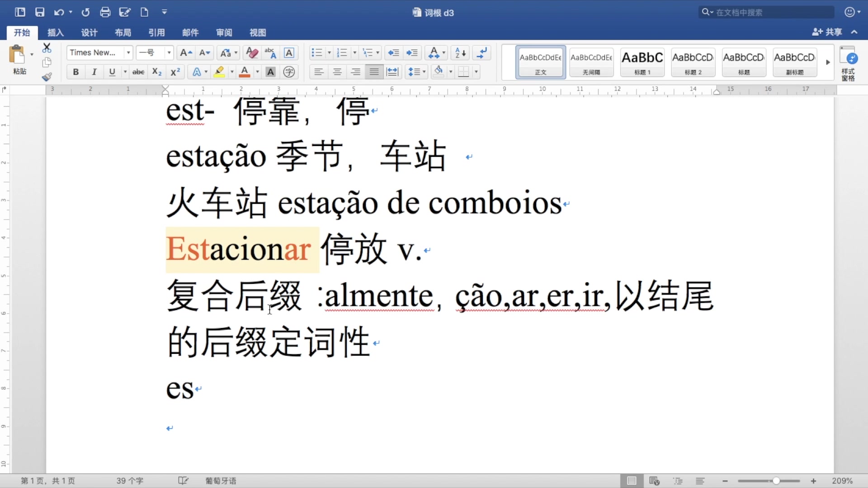
Task: Click the Increase Indent icon
Action: click(x=412, y=53)
